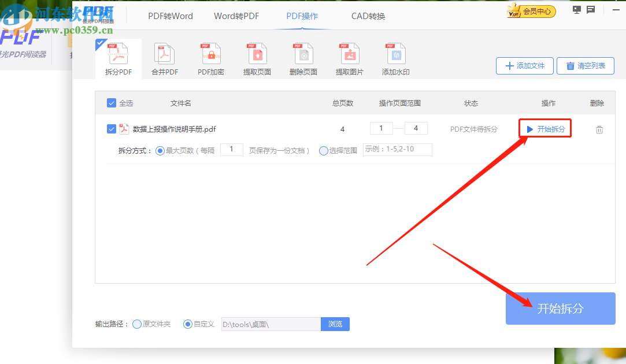Choose the 删除页面 delete pages tool
The height and width of the screenshot is (364, 626).
click(x=303, y=58)
